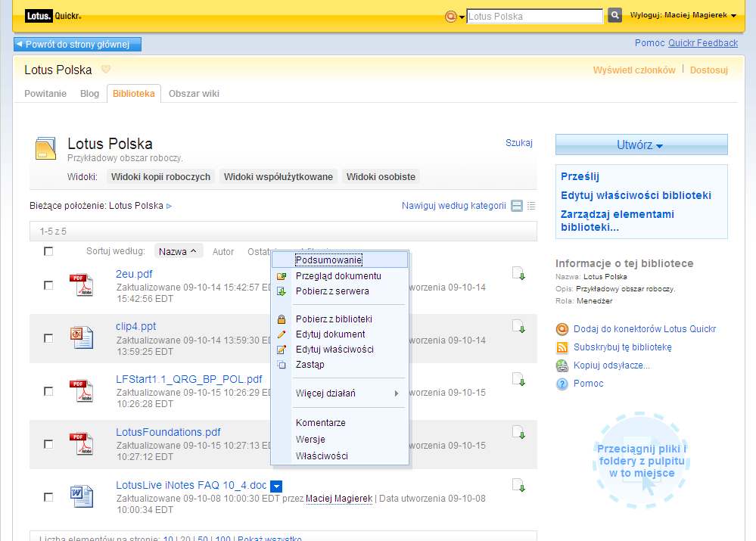The width and height of the screenshot is (756, 541).
Task: Click the download icon for LotusFoundations.pdf
Action: tap(519, 433)
